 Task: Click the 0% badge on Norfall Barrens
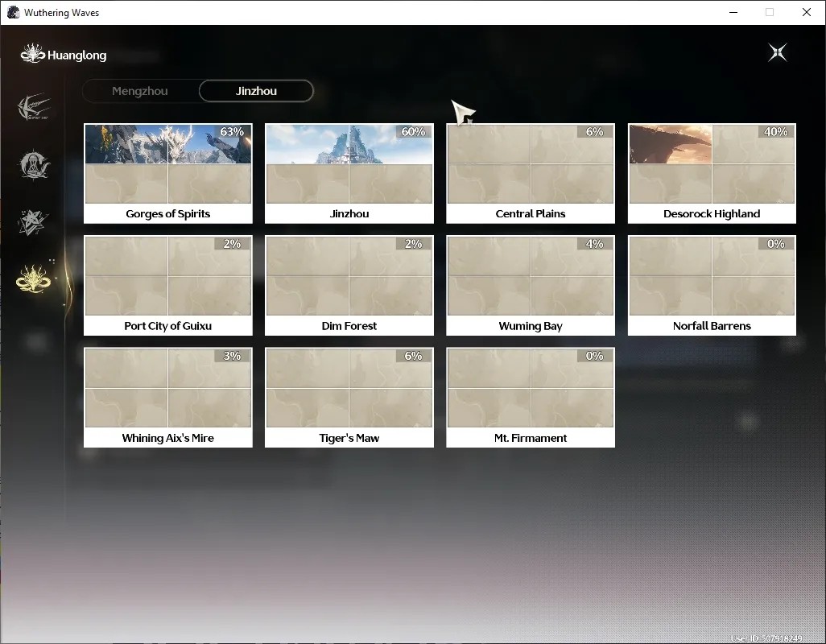point(776,244)
